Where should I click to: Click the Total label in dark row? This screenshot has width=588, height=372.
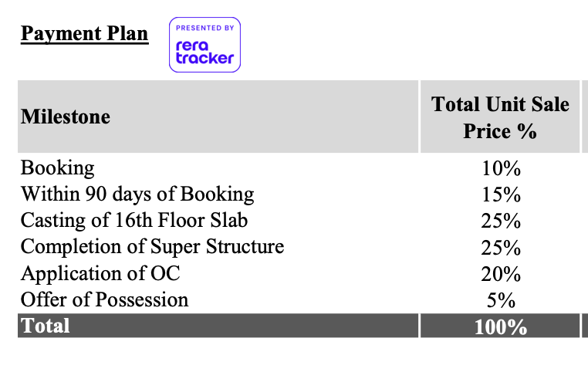coord(46,326)
